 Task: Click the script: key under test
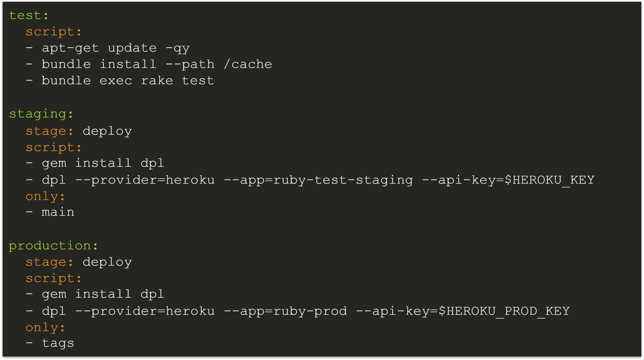pos(53,32)
